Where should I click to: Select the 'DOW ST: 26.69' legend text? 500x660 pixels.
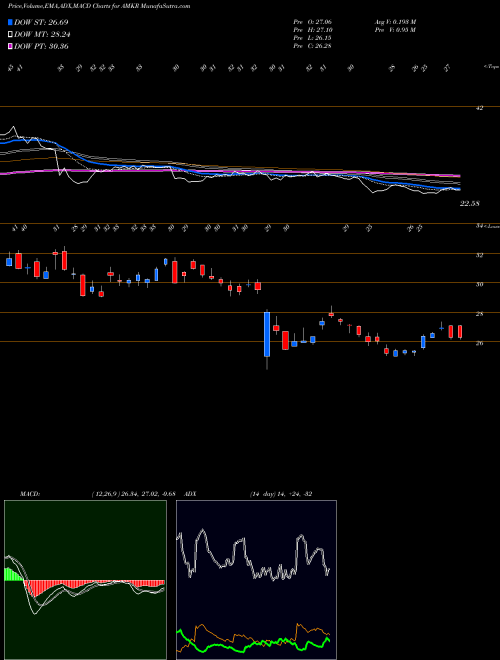(x=41, y=22)
